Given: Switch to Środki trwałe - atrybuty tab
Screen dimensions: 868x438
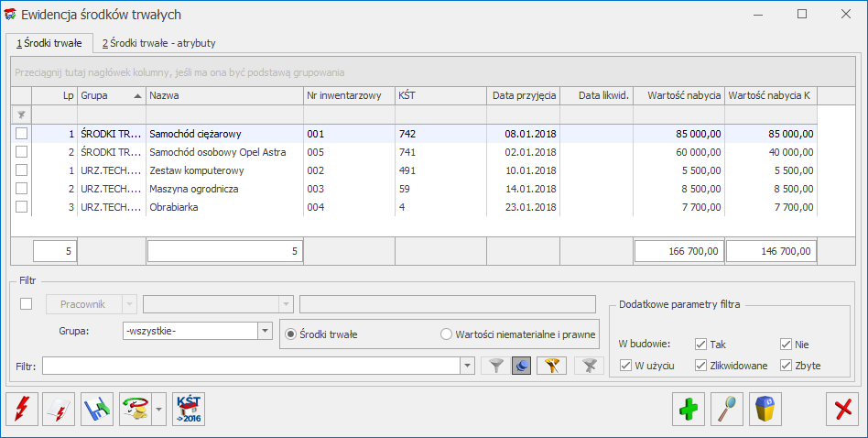Looking at the screenshot, I should coord(159,43).
